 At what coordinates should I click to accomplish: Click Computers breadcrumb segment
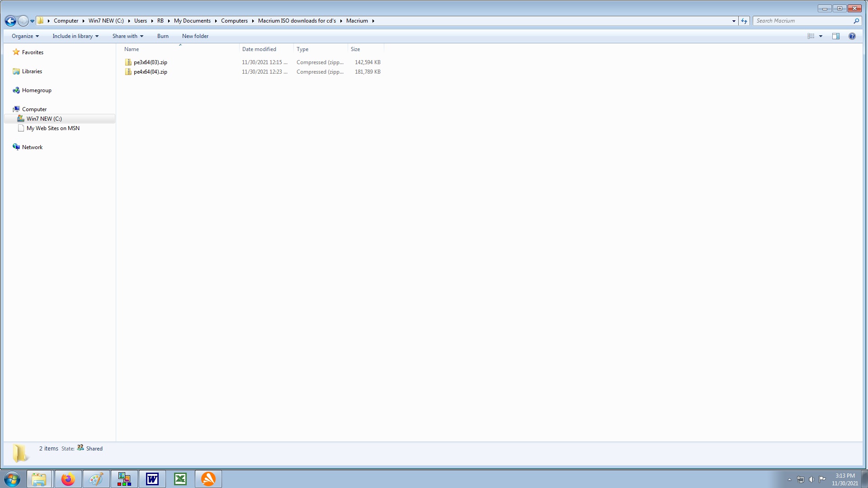click(x=234, y=21)
